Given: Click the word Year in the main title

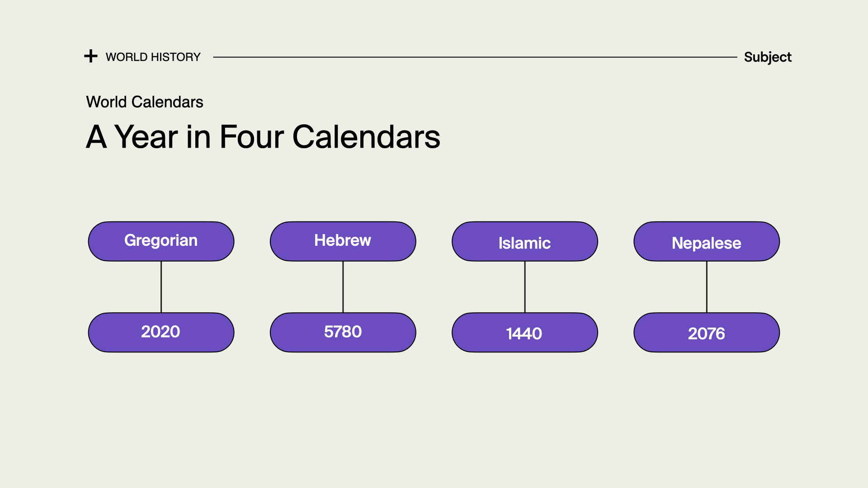Looking at the screenshot, I should point(146,136).
